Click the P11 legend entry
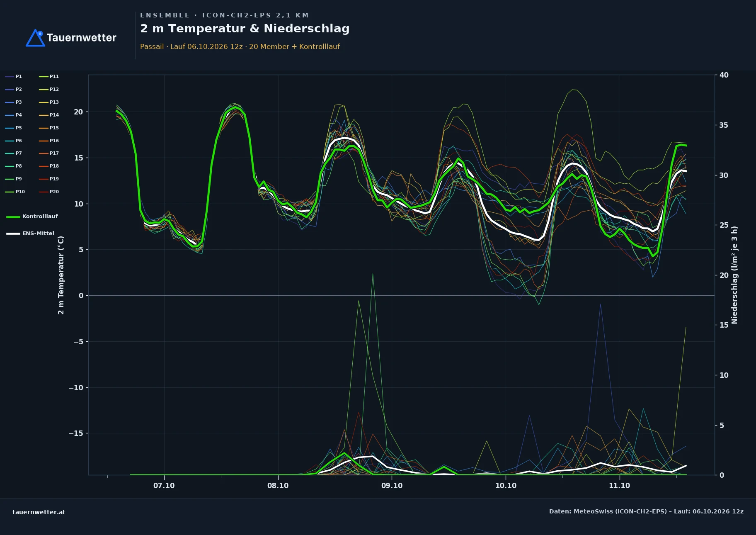 point(49,76)
